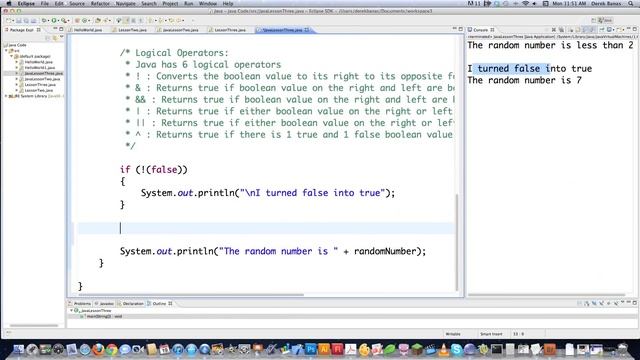Open the File menu
Image resolution: width=640 pixels, height=360 pixels.
point(44,3)
